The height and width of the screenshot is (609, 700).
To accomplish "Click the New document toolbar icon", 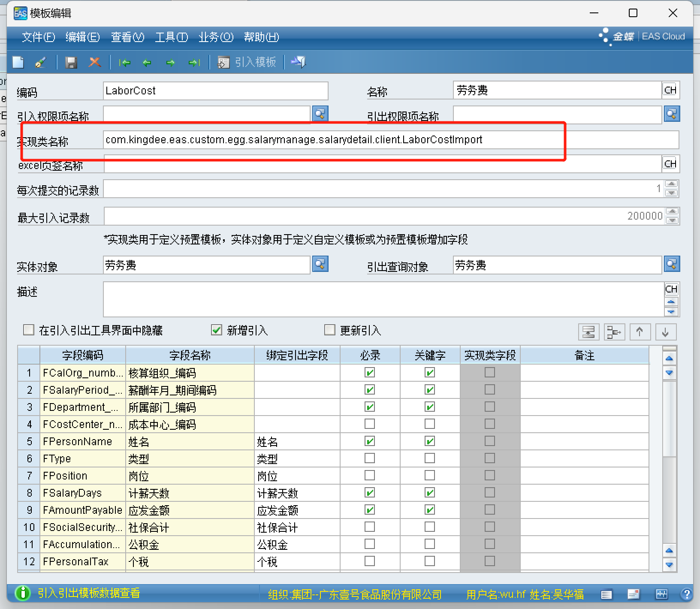I will pos(18,63).
